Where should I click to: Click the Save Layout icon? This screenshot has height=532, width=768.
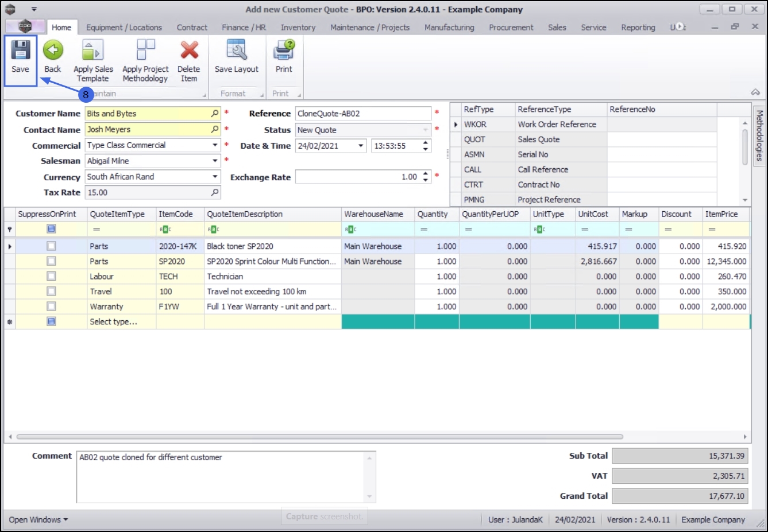237,51
